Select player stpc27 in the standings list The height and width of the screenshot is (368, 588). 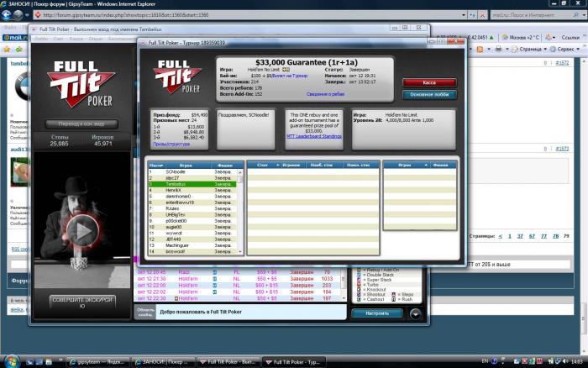192,178
